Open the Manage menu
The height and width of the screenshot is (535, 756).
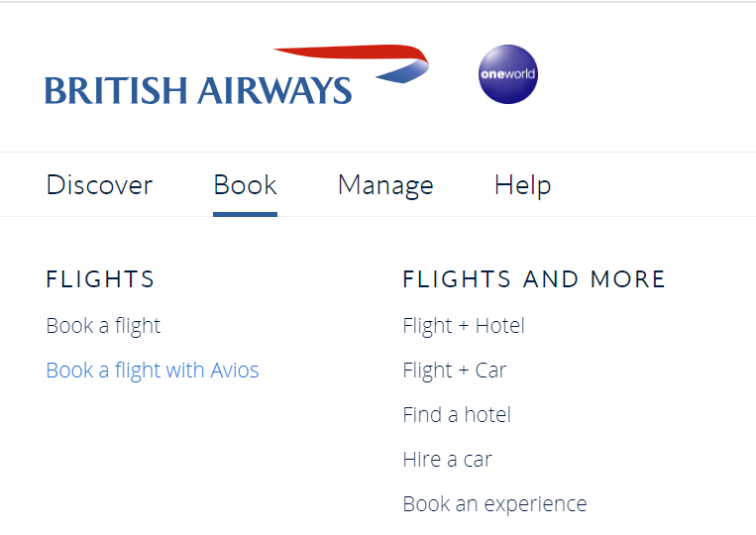[385, 185]
